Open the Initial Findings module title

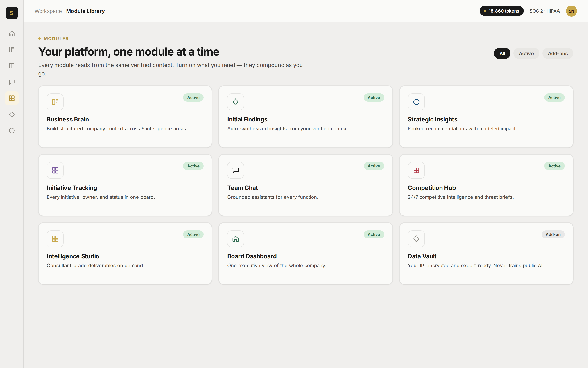coord(247,119)
